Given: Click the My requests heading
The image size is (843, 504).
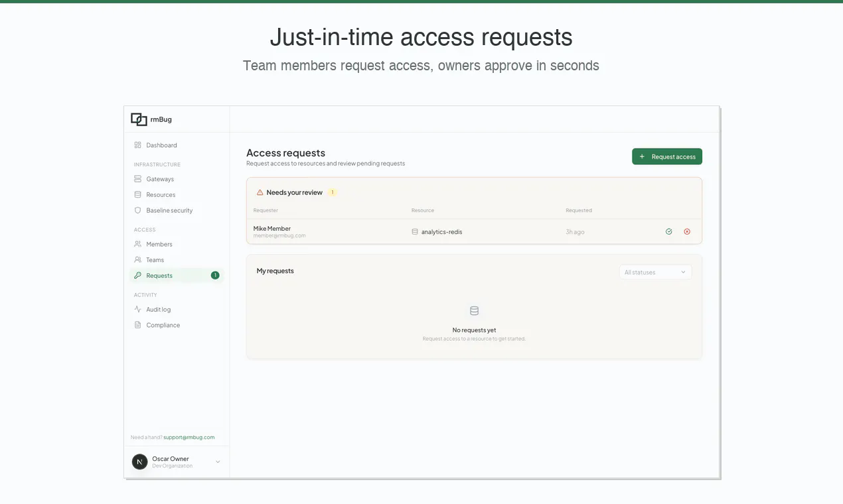Looking at the screenshot, I should pyautogui.click(x=275, y=271).
